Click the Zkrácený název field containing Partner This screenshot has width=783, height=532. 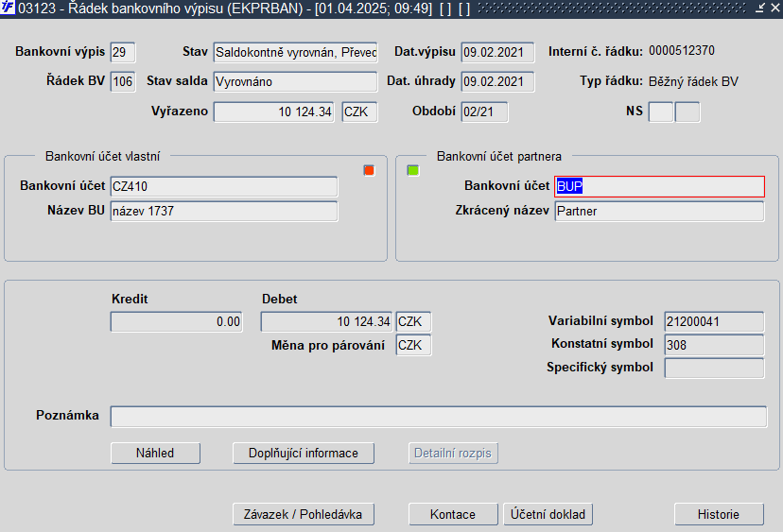659,211
